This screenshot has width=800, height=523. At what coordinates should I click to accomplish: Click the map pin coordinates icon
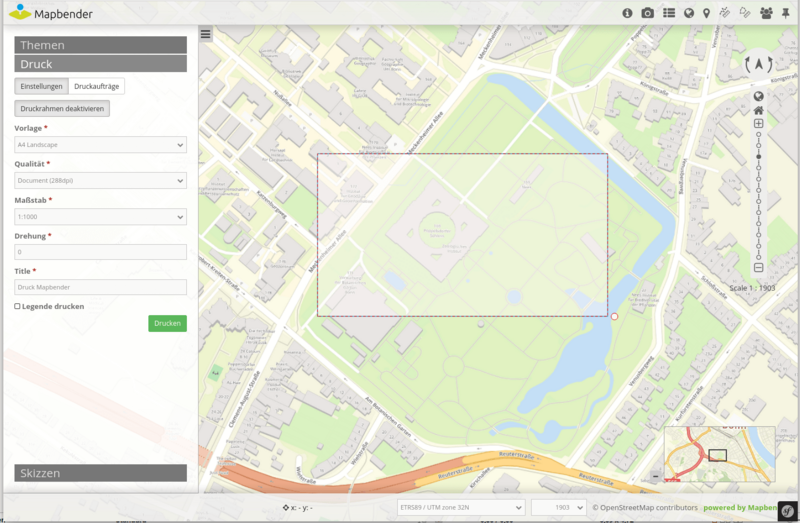[x=707, y=13]
